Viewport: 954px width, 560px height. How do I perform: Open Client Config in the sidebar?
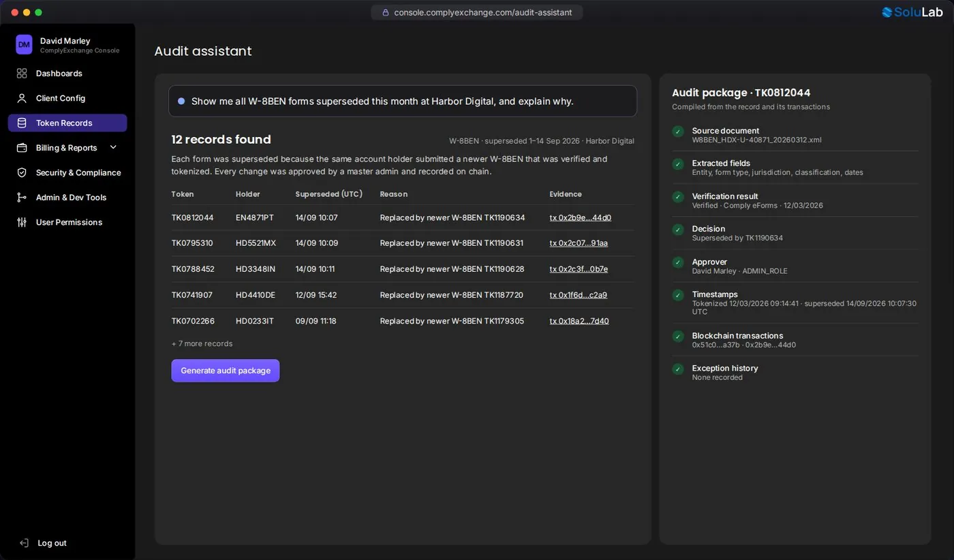point(67,98)
